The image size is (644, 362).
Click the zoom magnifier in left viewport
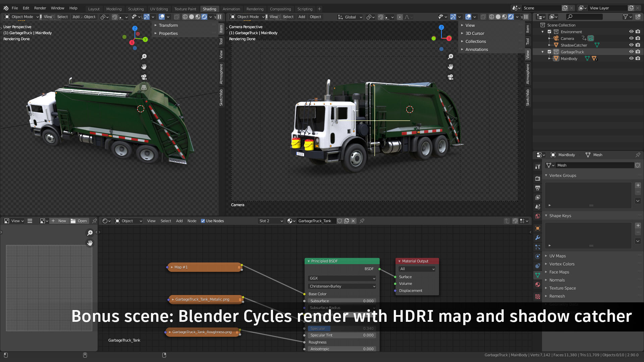point(144,57)
